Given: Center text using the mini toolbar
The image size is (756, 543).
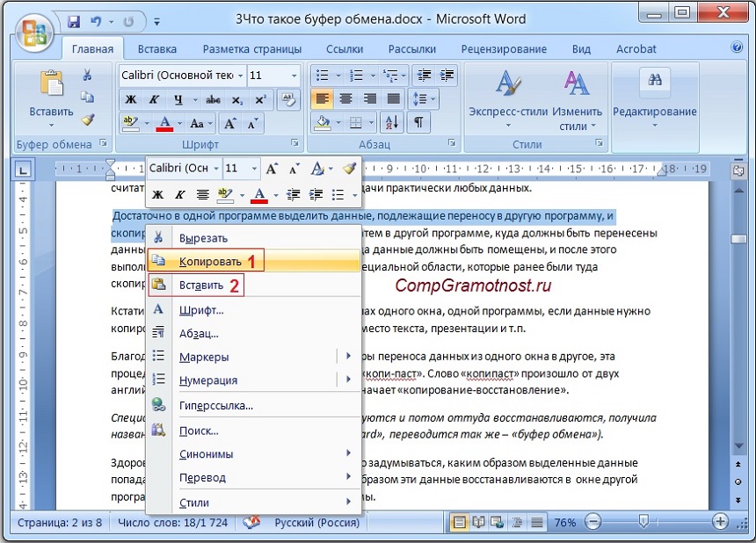Looking at the screenshot, I should click(x=202, y=194).
